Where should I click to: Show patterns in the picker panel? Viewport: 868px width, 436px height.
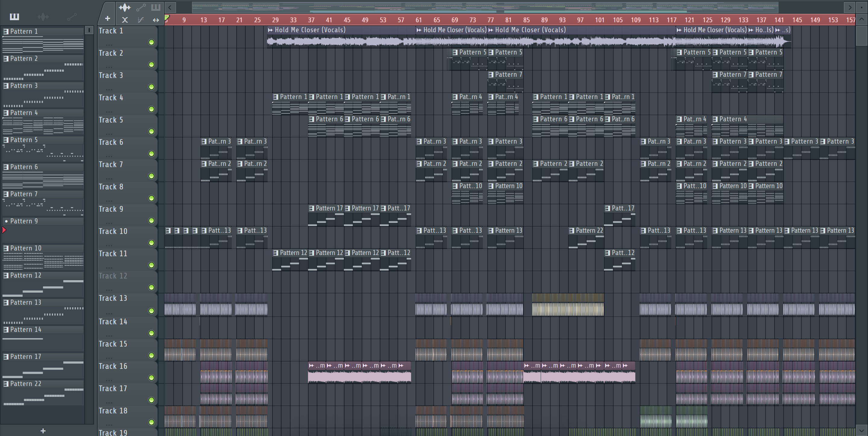[14, 16]
